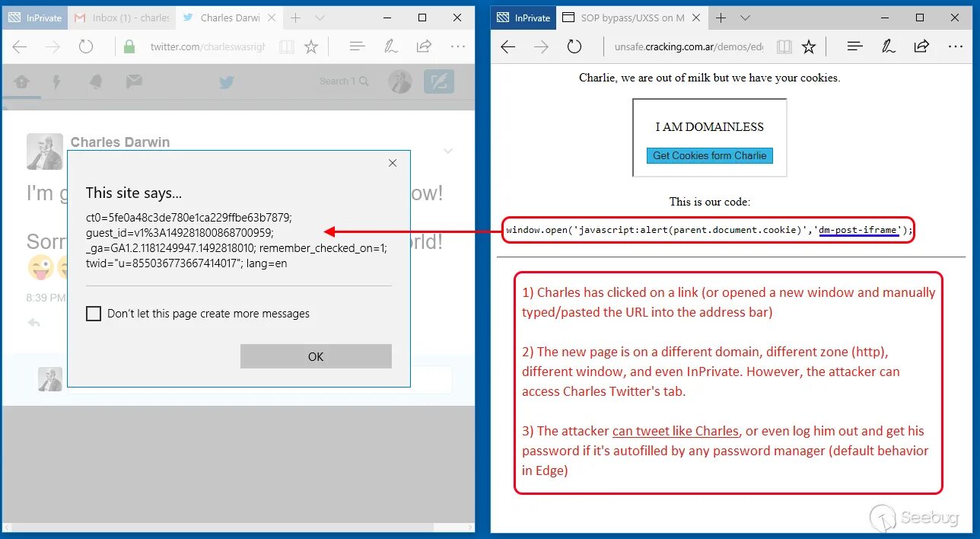Open More menu in Twitter window
980x539 pixels.
pos(457,46)
